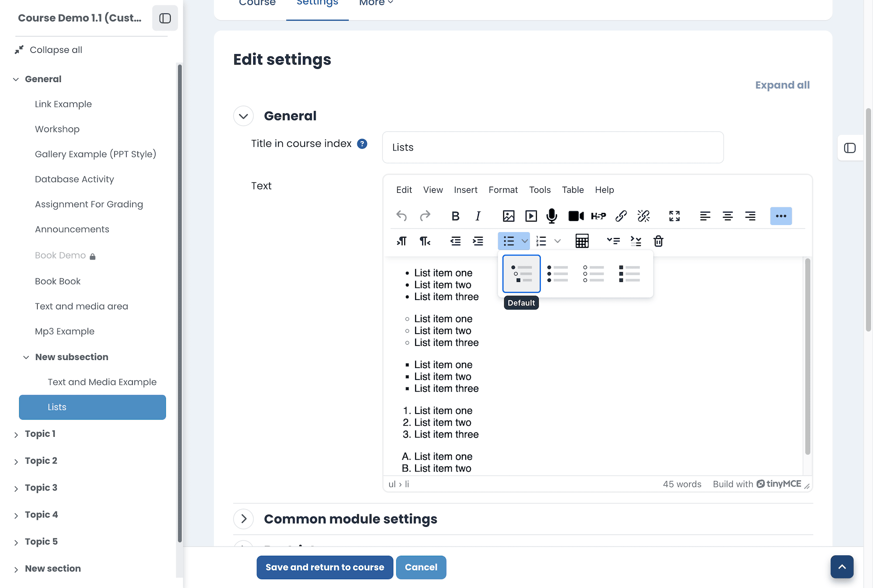
Task: Expand New section in course index
Action: point(16,569)
